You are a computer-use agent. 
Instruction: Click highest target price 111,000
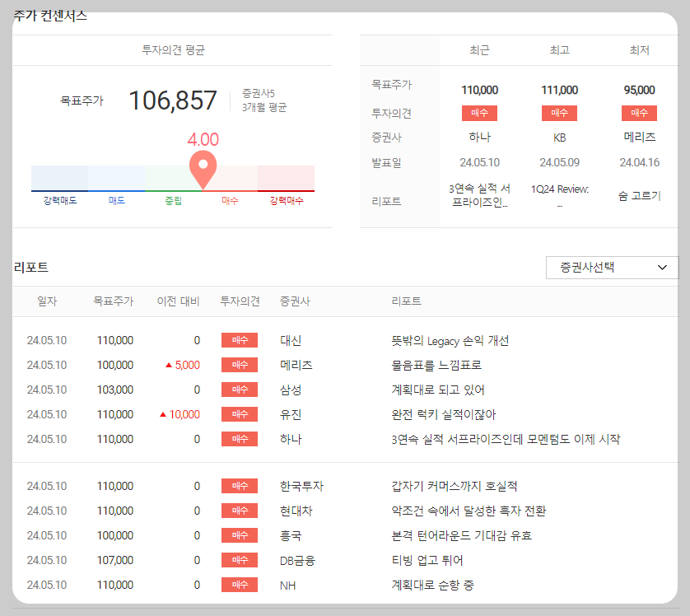coord(559,91)
